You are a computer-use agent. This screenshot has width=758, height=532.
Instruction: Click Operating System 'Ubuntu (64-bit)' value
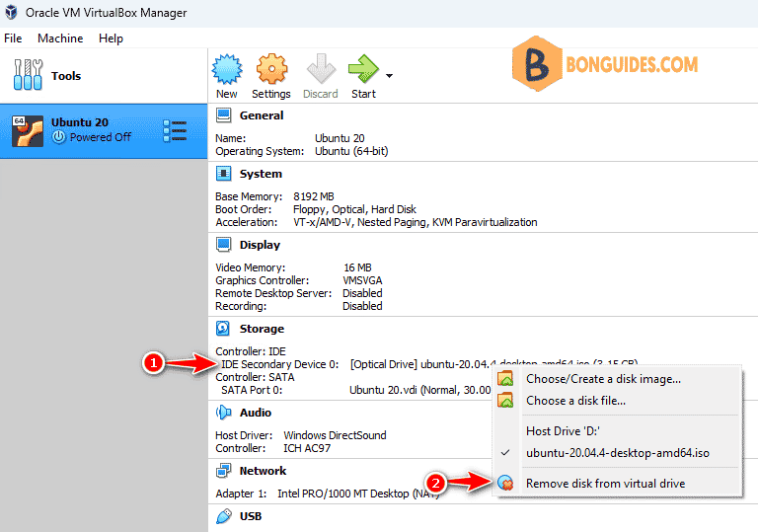(x=351, y=151)
